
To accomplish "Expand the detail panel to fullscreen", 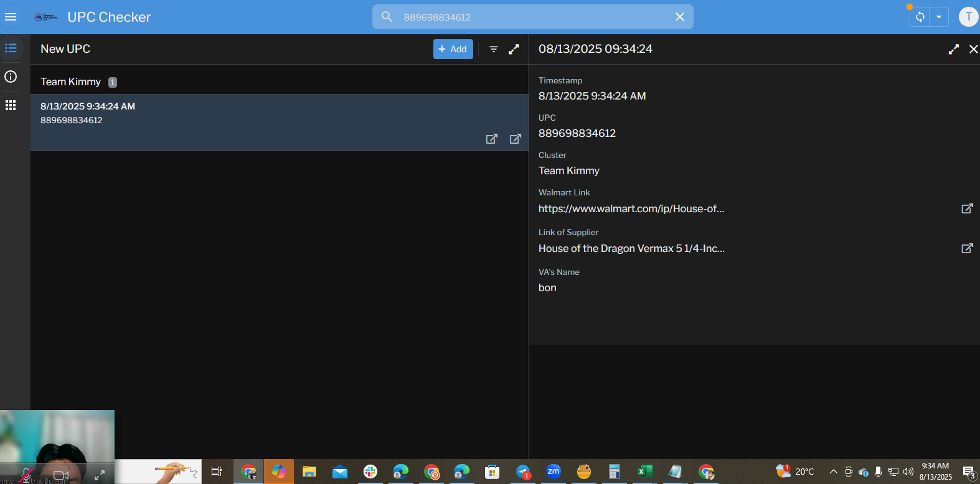I will click(x=953, y=49).
